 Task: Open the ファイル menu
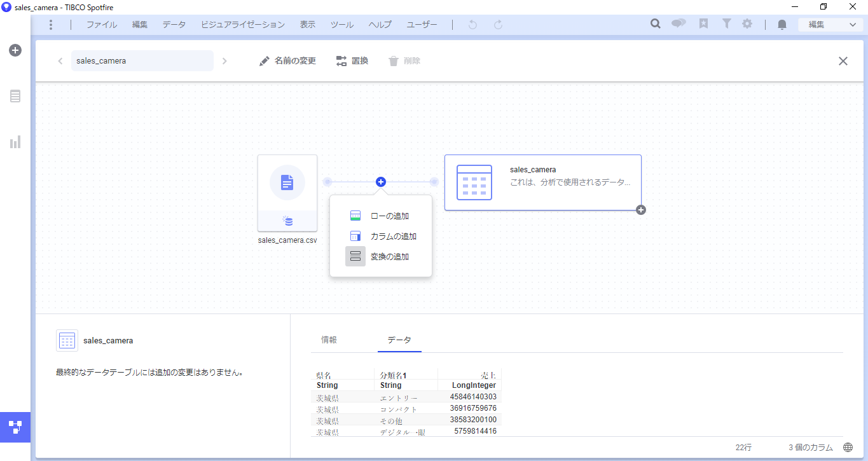coord(102,25)
